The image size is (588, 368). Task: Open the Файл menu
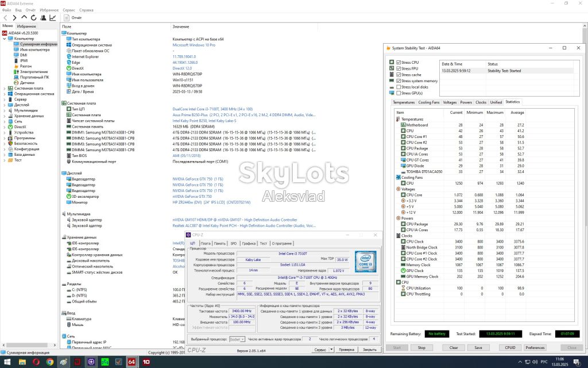coord(6,10)
